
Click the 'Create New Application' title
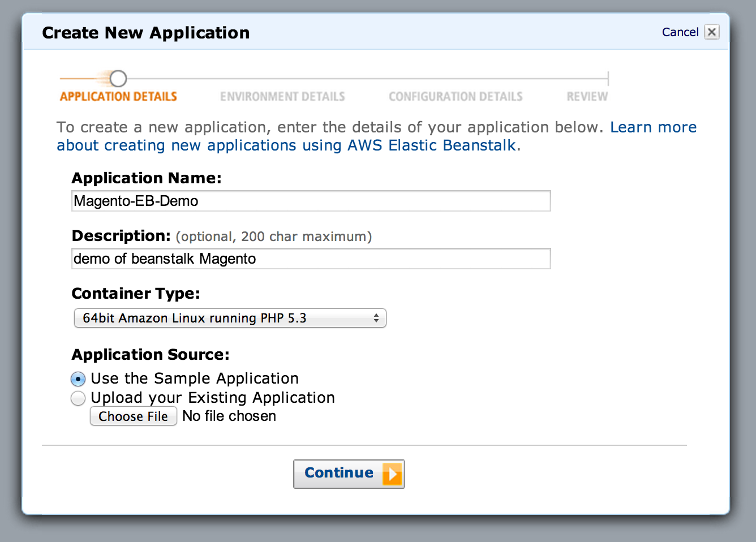(x=146, y=33)
